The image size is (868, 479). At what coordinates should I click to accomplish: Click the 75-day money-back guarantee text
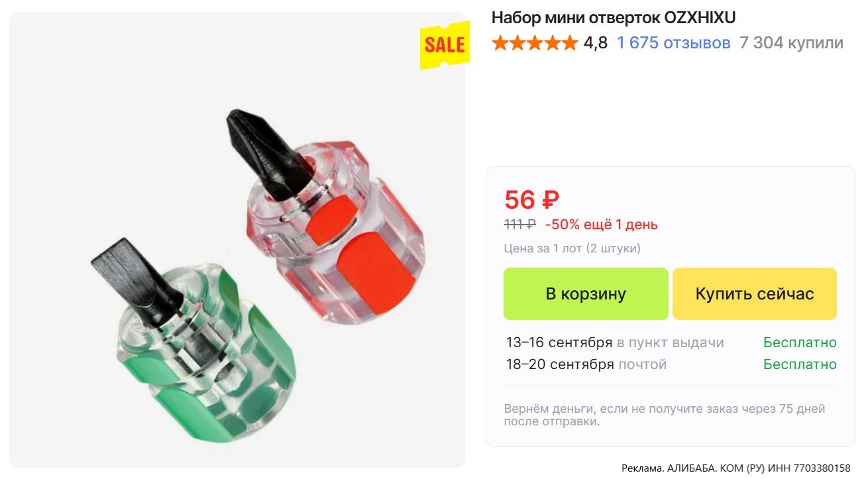pos(665,415)
